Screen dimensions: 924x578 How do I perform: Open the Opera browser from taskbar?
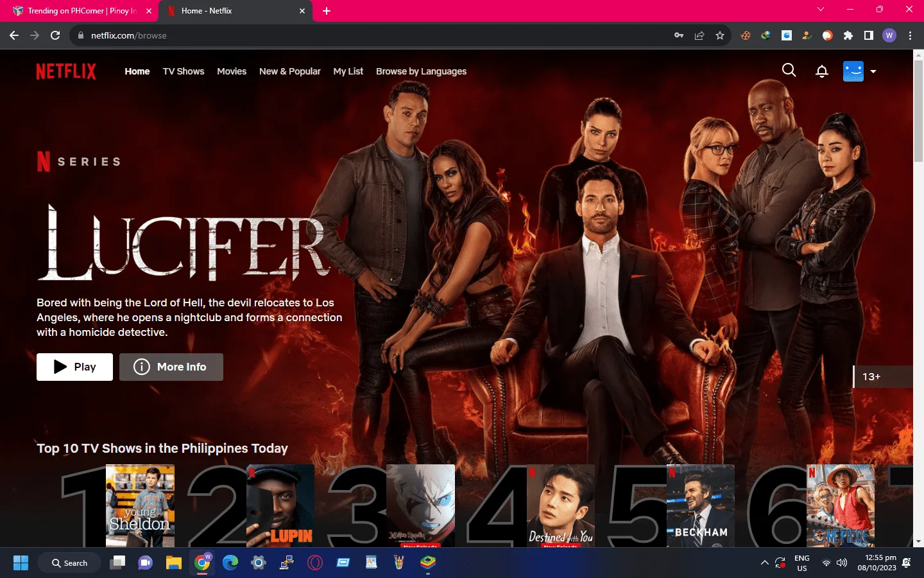click(x=315, y=563)
